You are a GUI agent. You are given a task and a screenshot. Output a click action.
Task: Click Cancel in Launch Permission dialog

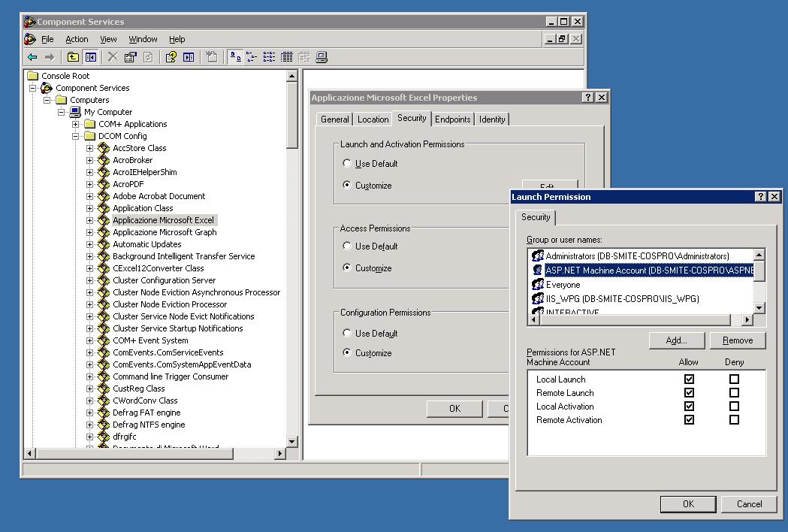749,504
